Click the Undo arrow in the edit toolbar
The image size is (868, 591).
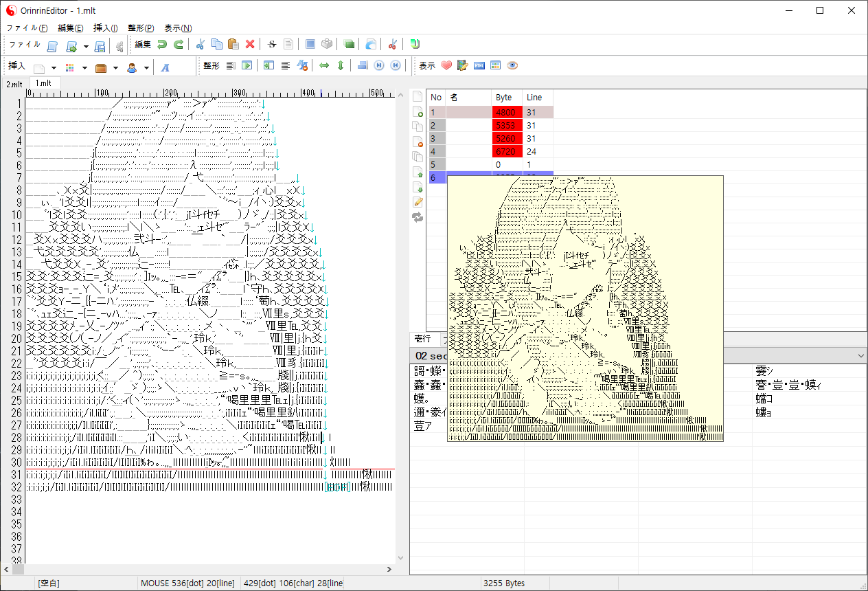point(162,45)
